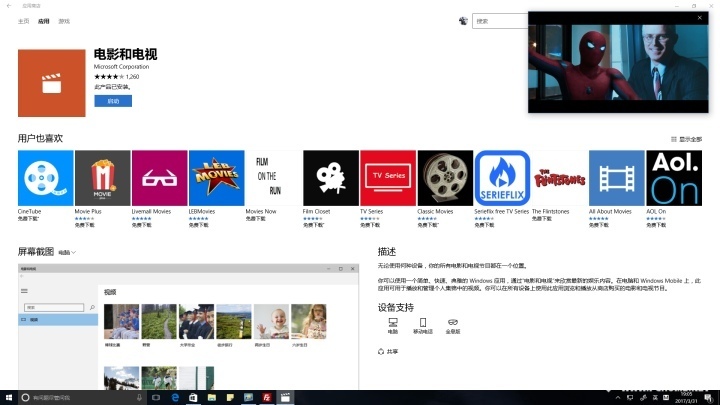
Task: Go back using the back arrow
Action: [x=9, y=6]
